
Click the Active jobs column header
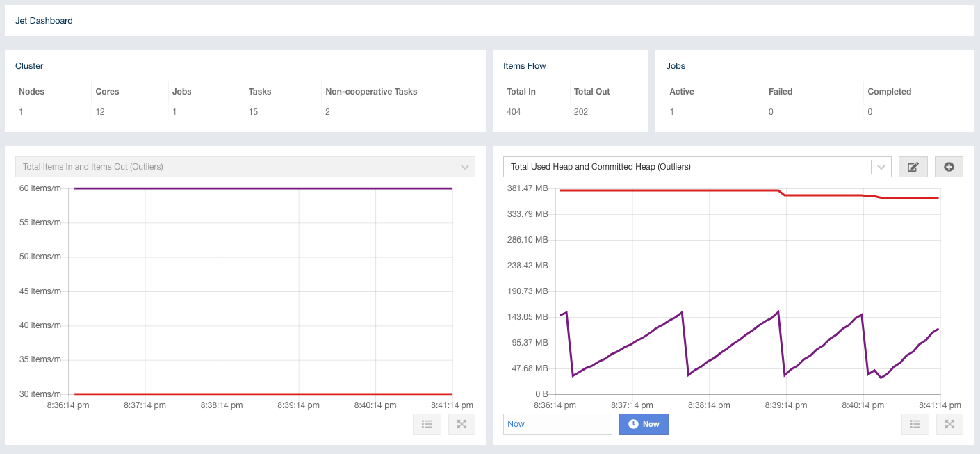(681, 92)
